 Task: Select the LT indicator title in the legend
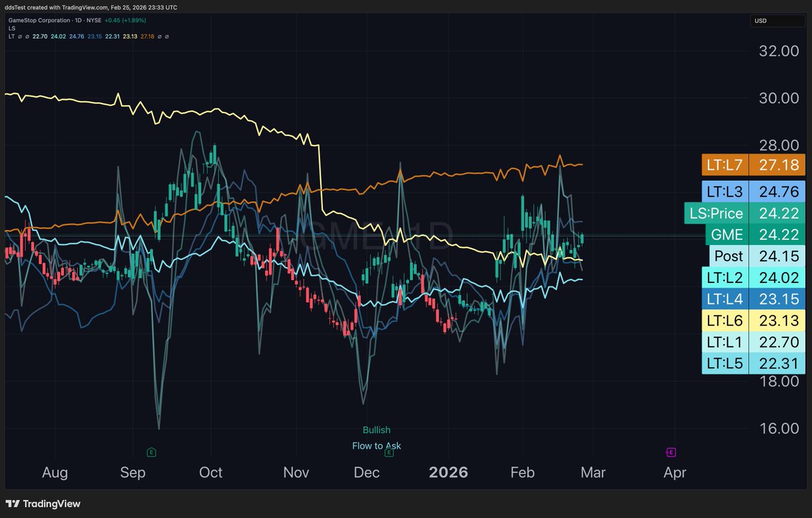[x=11, y=36]
